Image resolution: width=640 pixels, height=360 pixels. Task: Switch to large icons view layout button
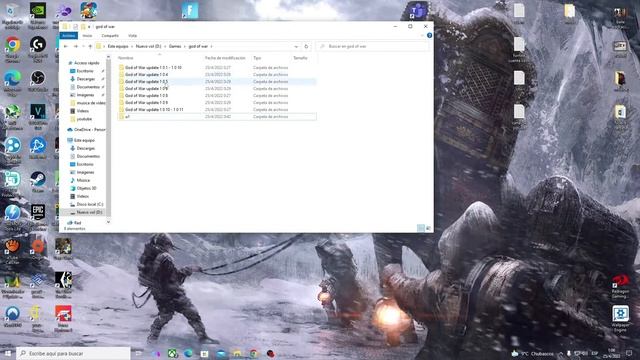428,229
